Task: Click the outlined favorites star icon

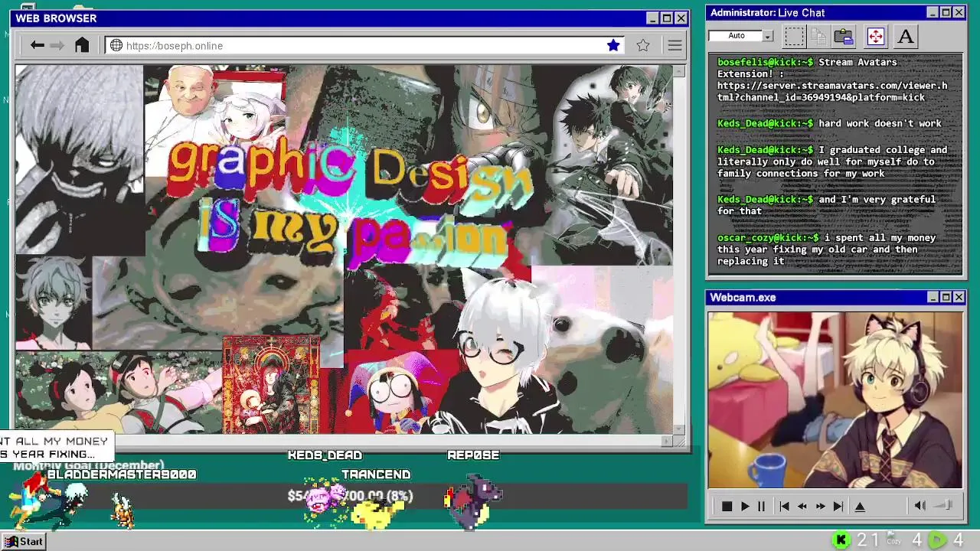Action: coord(643,45)
